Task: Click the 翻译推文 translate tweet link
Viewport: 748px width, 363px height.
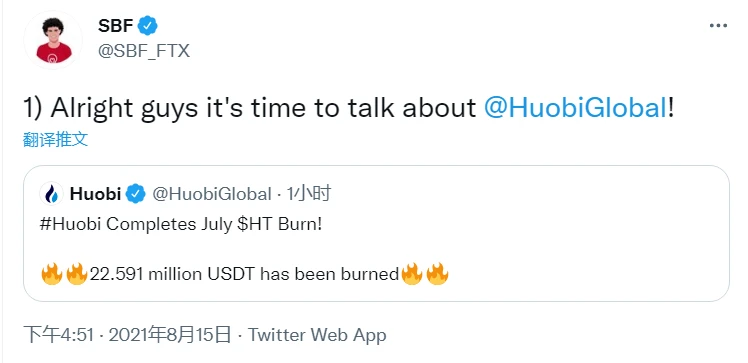Action: (x=55, y=140)
